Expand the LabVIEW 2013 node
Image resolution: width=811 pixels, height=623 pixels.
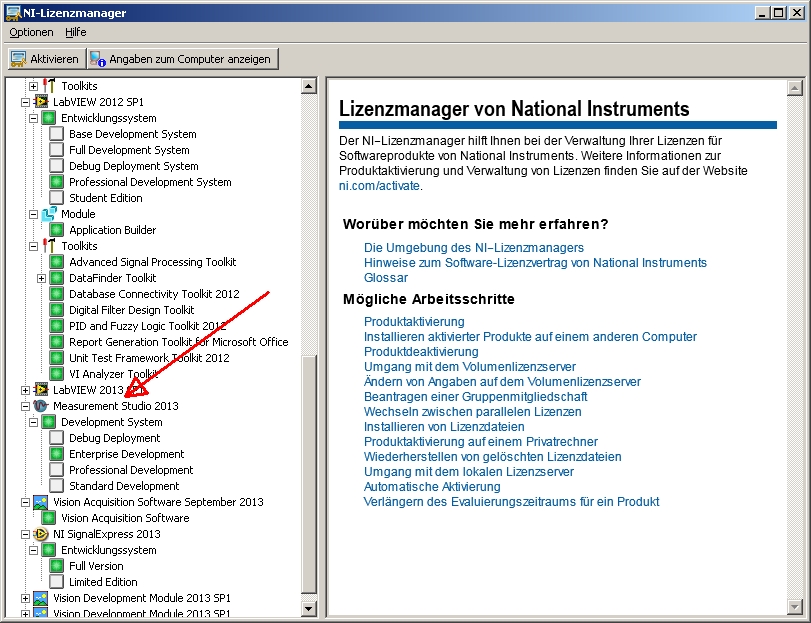pos(25,390)
